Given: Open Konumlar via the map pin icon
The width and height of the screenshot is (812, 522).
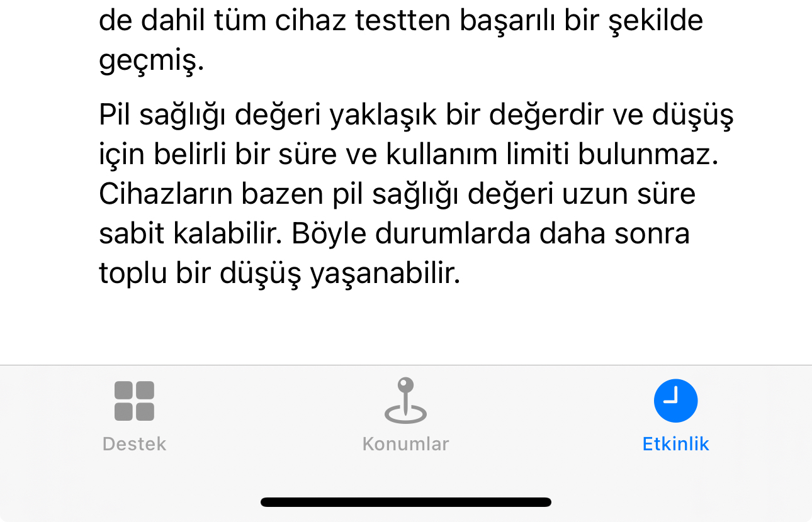Looking at the screenshot, I should [x=406, y=400].
